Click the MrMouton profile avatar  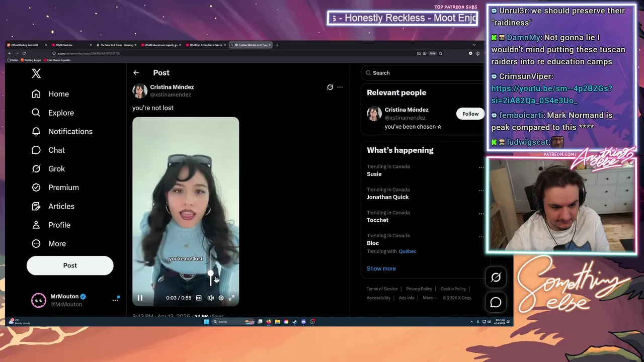[39, 300]
